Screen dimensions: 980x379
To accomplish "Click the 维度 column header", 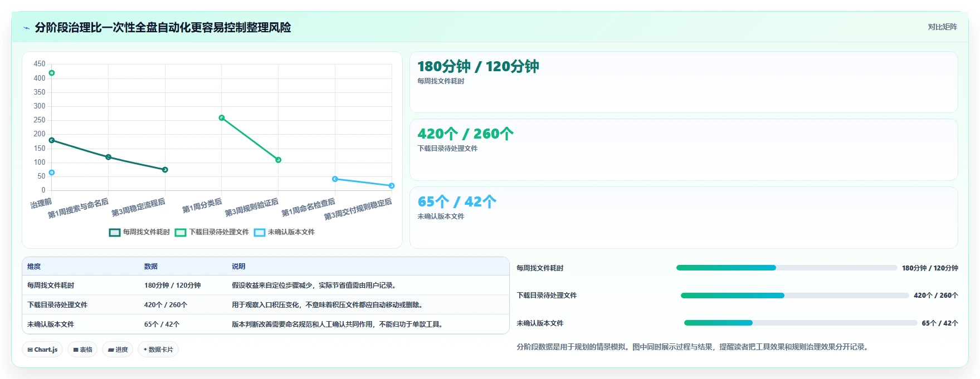I will coord(34,267).
